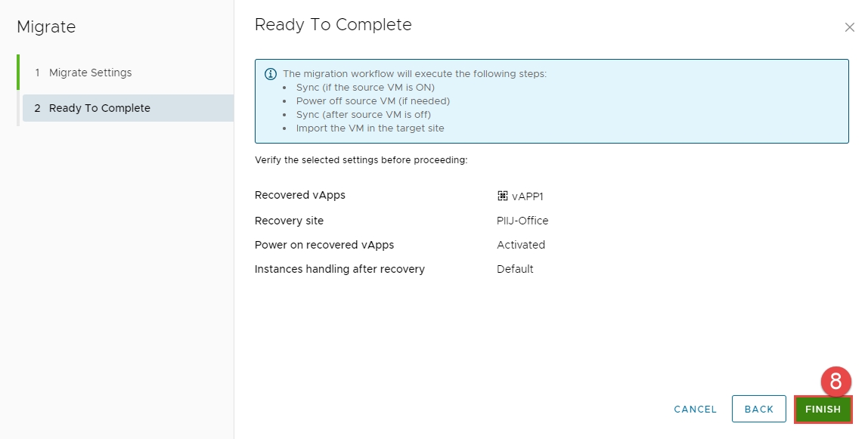Screen dimensions: 868x439
Task: Click the vAPP1 name
Action: (528, 196)
